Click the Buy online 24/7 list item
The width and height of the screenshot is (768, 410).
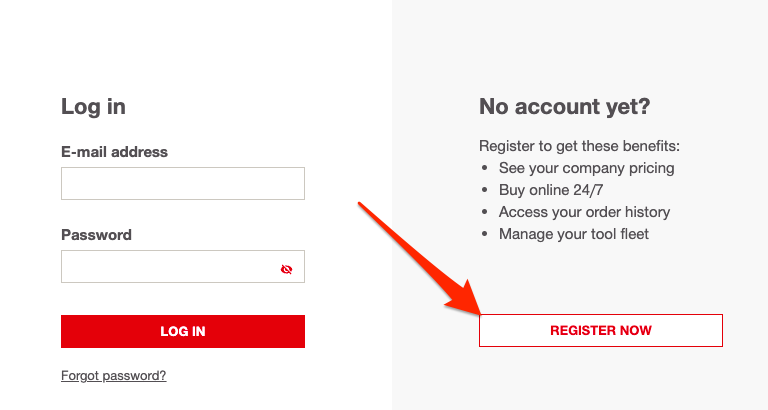pos(551,190)
